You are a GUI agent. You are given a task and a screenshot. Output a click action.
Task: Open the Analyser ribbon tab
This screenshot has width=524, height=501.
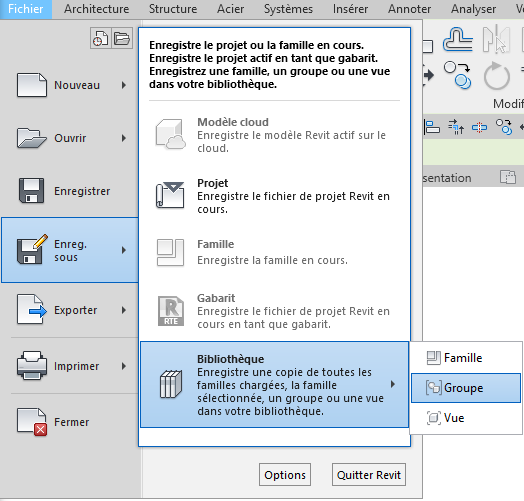click(x=473, y=9)
